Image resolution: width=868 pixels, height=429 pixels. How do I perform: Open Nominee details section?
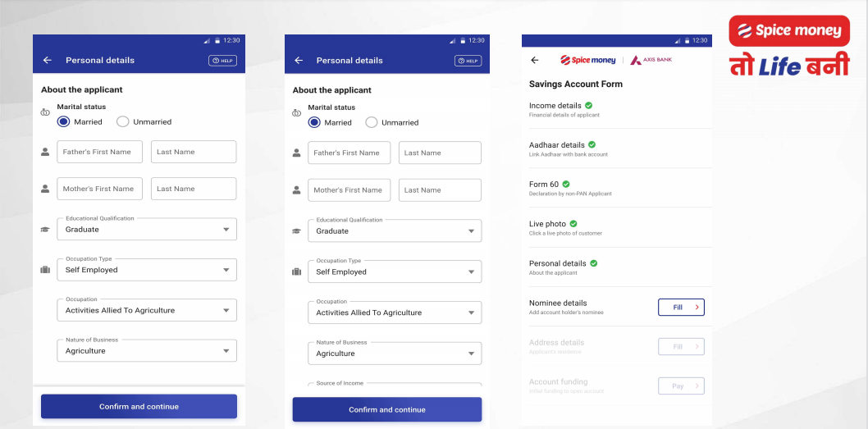[x=617, y=307]
